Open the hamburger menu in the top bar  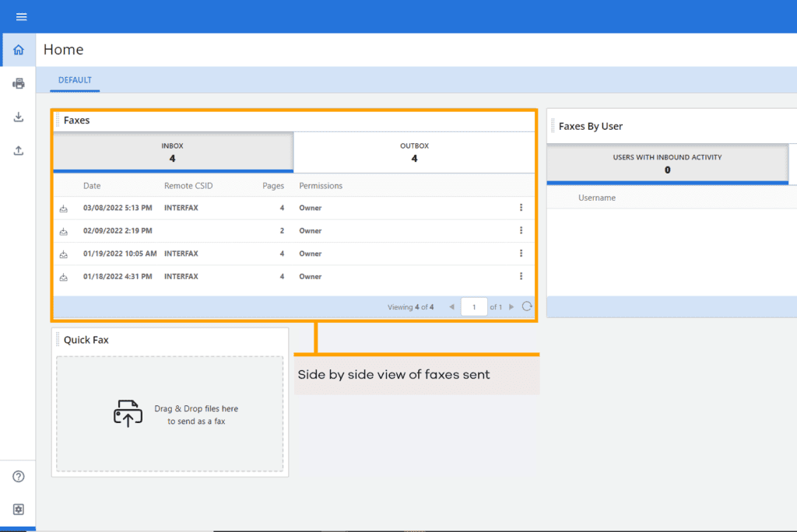pyautogui.click(x=21, y=16)
